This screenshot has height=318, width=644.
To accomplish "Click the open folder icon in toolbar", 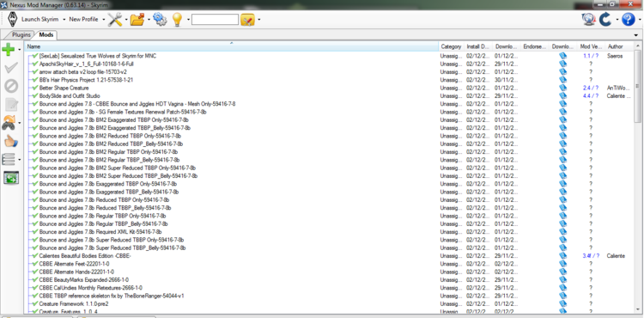I will tap(137, 19).
